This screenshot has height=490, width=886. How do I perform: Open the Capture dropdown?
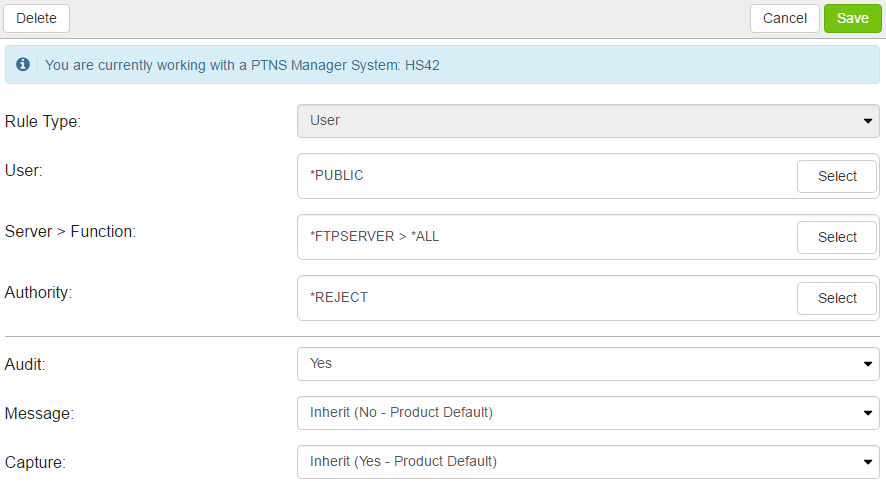(x=588, y=461)
